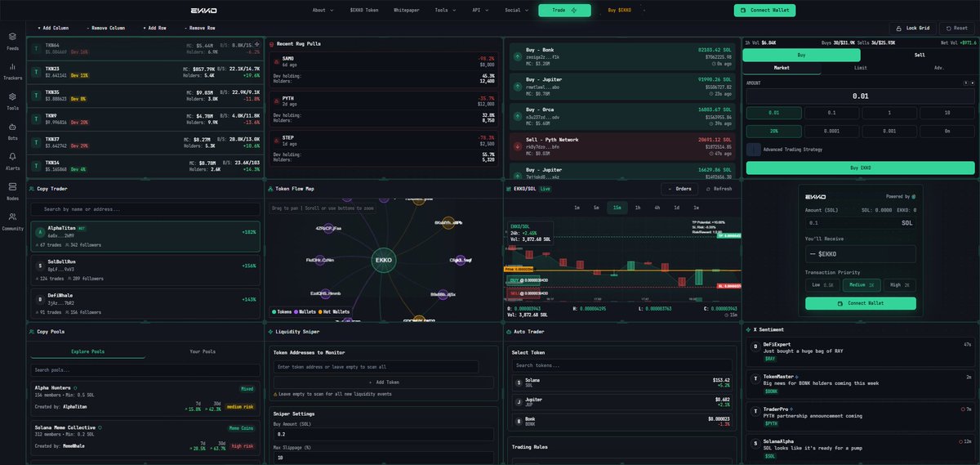
Task: Select Medium transaction priority
Action: tap(860, 285)
